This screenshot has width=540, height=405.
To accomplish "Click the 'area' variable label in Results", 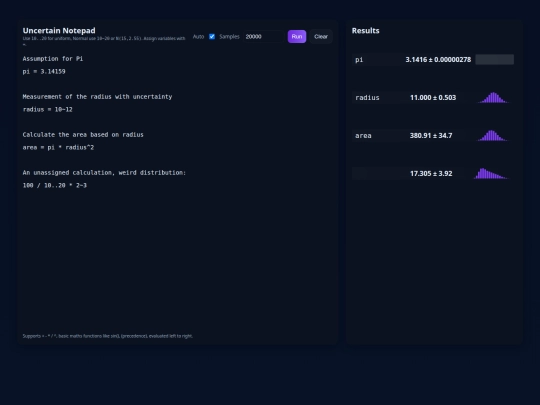I will [363, 136].
